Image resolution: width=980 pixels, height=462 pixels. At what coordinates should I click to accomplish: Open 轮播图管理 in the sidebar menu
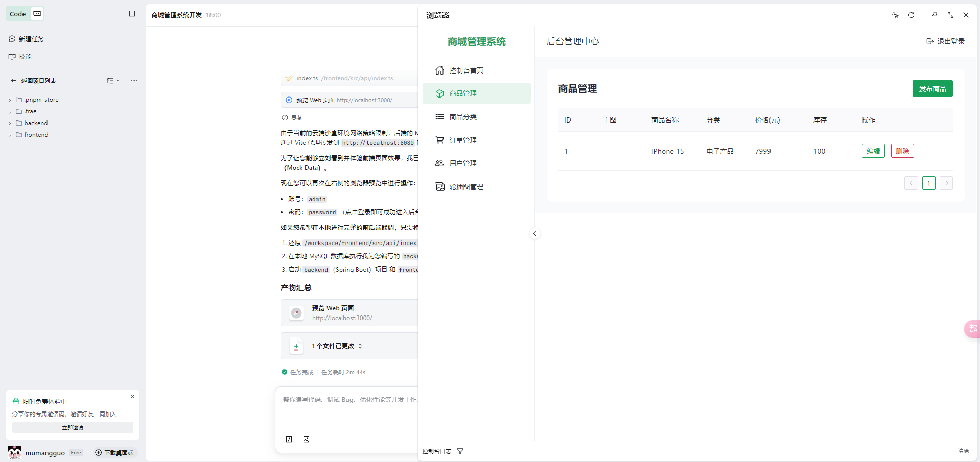coord(465,187)
